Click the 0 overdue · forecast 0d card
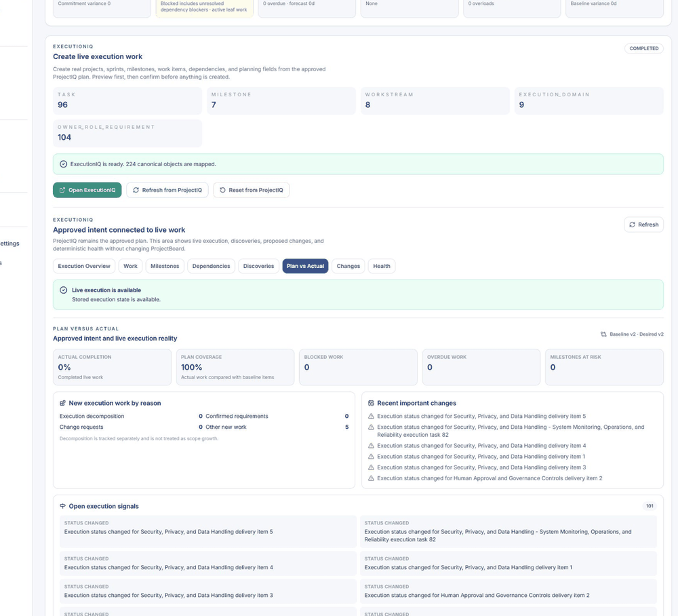Viewport: 678px width, 616px height. tap(307, 7)
